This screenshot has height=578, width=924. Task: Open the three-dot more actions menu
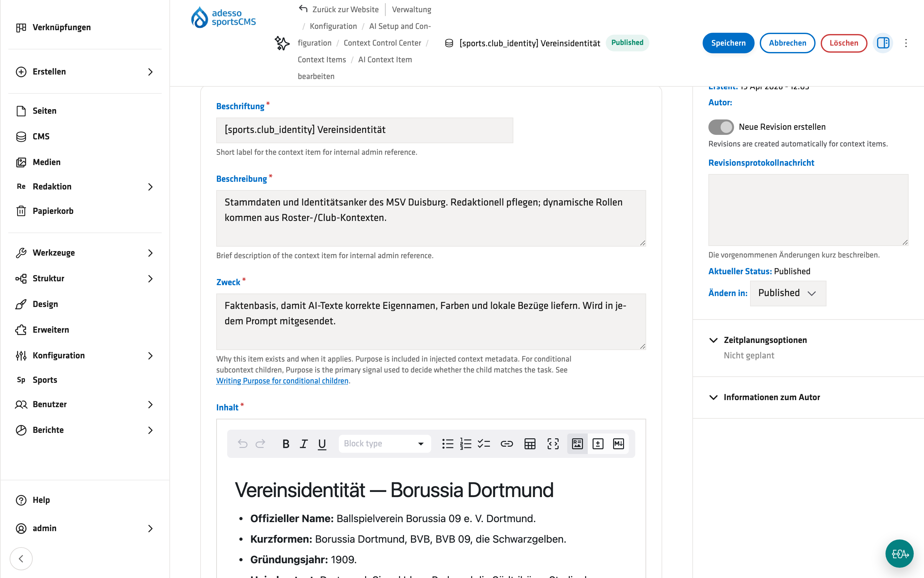906,43
